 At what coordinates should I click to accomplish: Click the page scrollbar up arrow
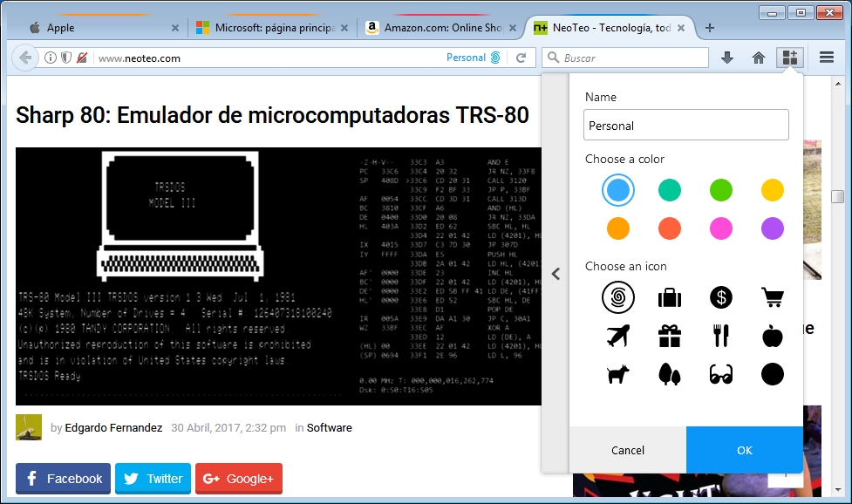tap(837, 84)
